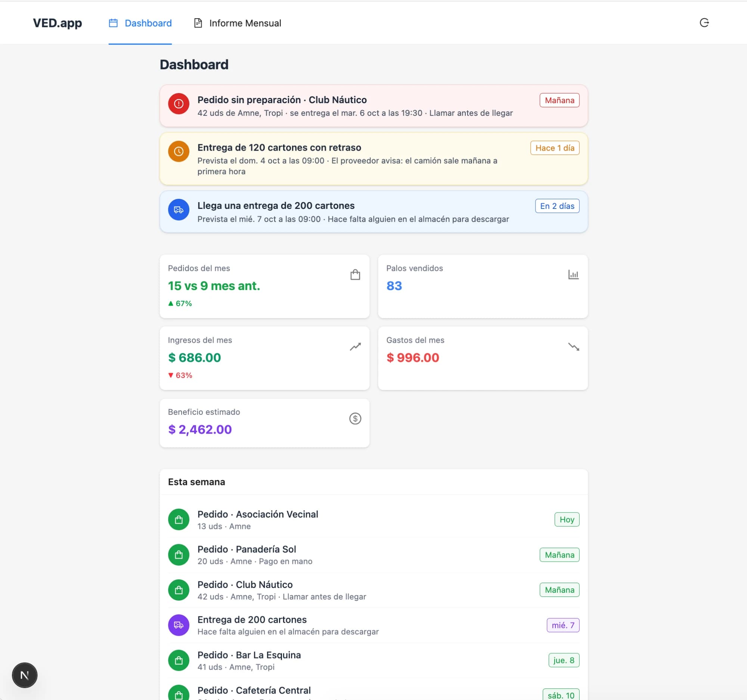Click the calendar icon beside Dashboard tab
Viewport: 747px width, 700px height.
point(113,23)
